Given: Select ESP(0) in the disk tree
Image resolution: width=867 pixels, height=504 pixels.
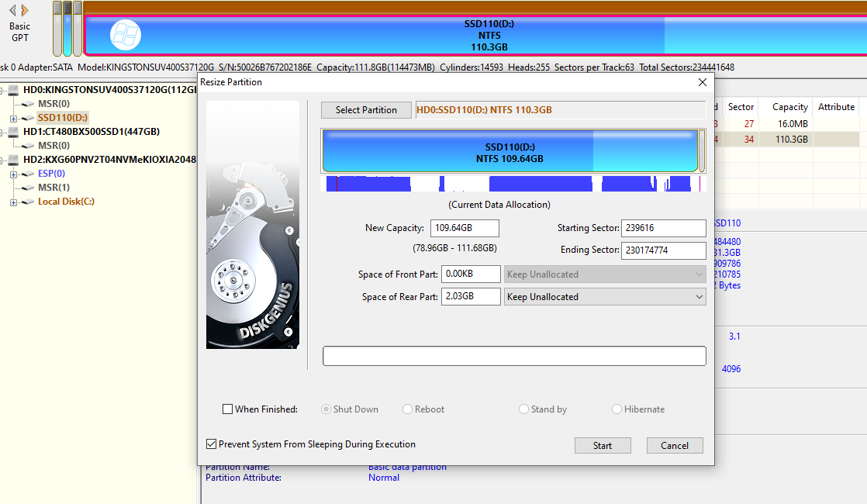Looking at the screenshot, I should click(x=51, y=174).
